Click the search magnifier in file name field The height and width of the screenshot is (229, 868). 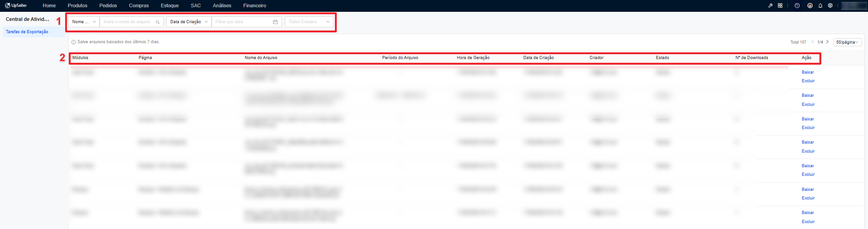coord(157,22)
